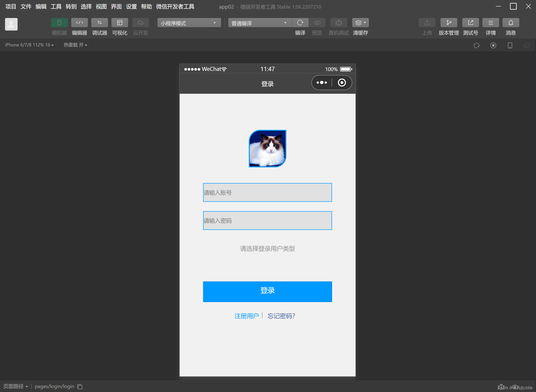Open the 可视化 visualization panel
This screenshot has height=392, width=536.
[x=120, y=26]
